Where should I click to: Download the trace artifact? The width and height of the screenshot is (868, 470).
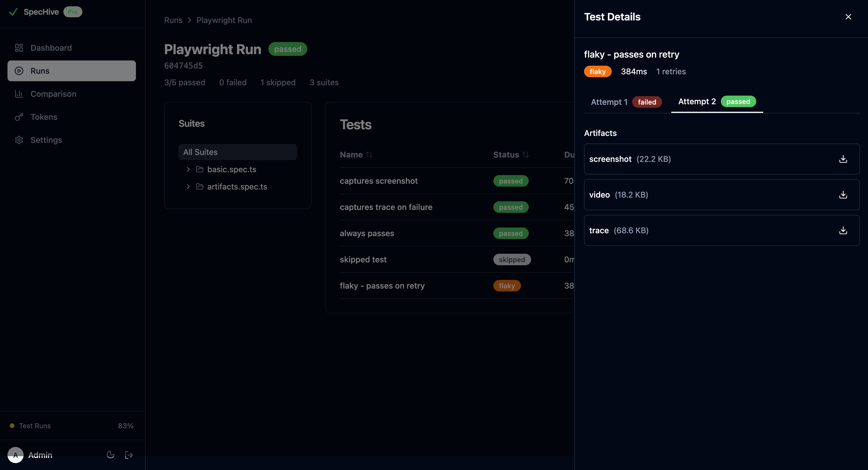click(x=843, y=230)
